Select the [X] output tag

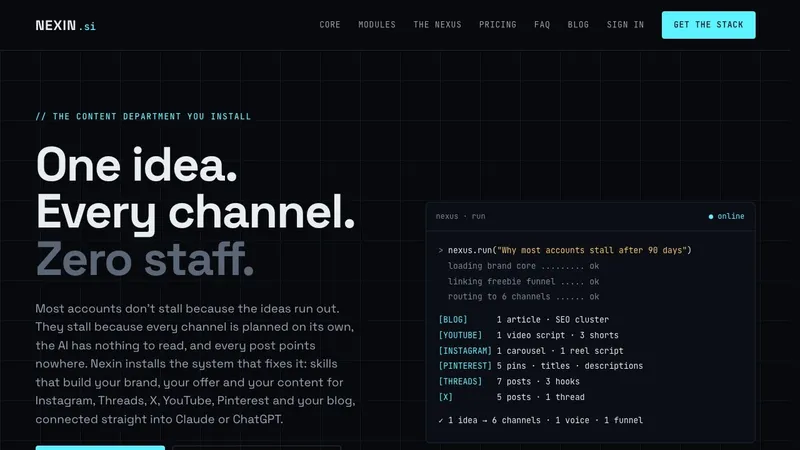pyautogui.click(x=445, y=397)
